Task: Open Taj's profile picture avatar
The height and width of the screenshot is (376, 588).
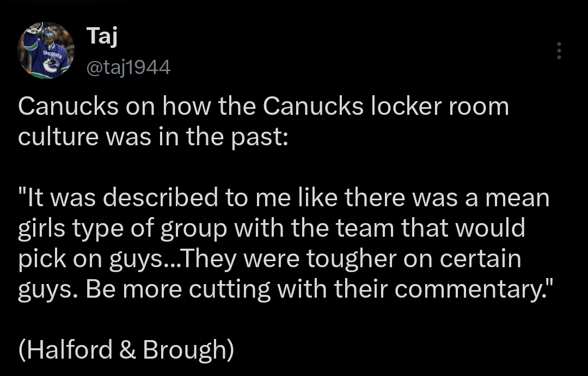Action: pos(46,50)
